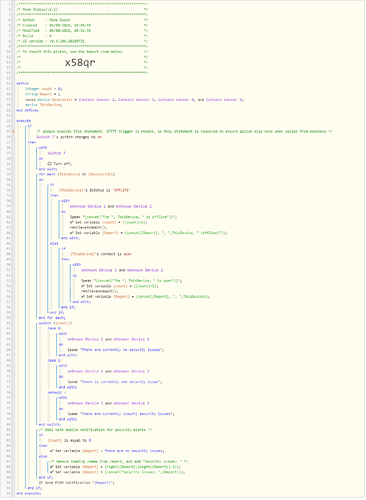Open the 'ThisDevice's contact is open' condition
Viewport: 366px width, 500px height.
(101, 254)
